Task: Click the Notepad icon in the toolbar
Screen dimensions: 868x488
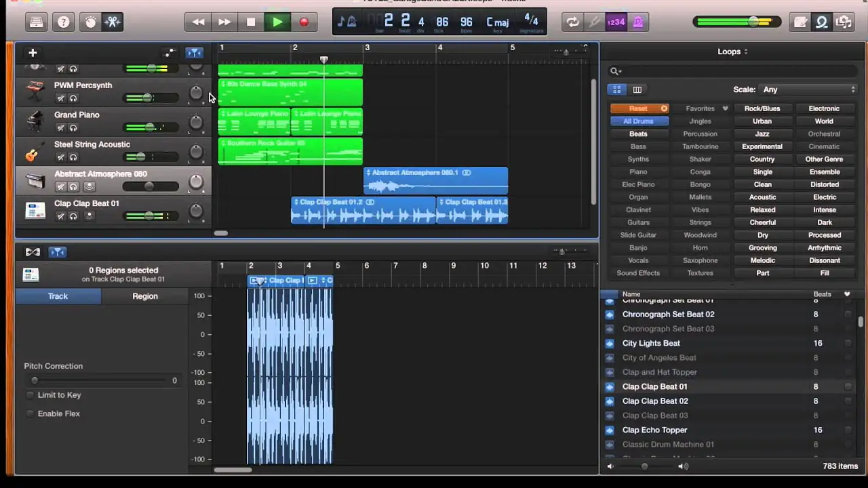Action: [x=800, y=22]
